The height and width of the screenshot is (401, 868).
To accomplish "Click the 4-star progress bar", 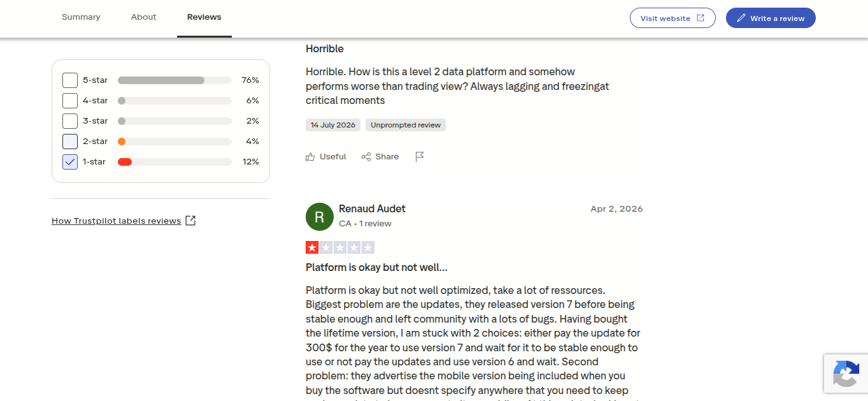I will point(174,101).
